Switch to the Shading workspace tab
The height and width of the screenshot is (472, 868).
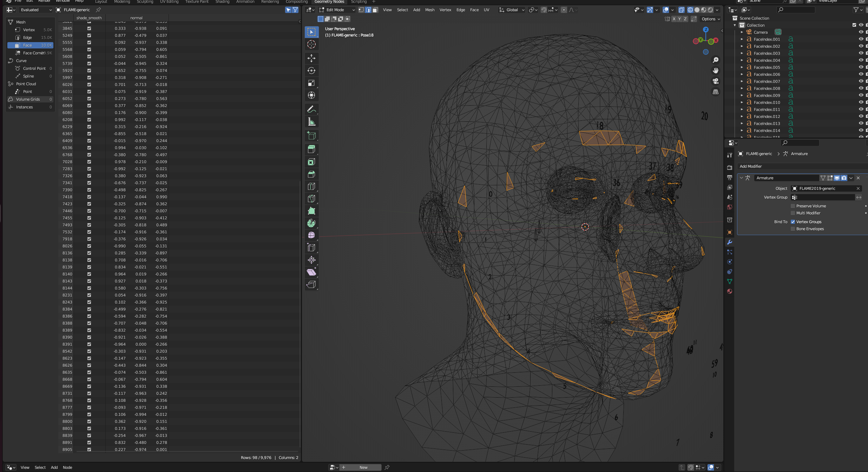222,2
